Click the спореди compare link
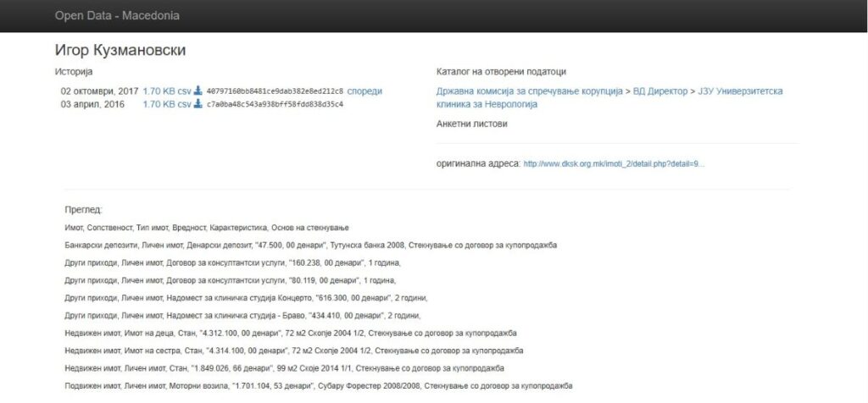This screenshot has width=868, height=403. coord(364,91)
